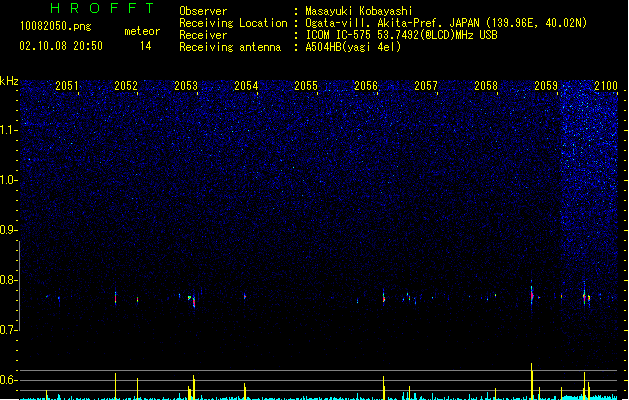Click the kHz axis unit label
This screenshot has width=629, height=400.
click(x=9, y=81)
